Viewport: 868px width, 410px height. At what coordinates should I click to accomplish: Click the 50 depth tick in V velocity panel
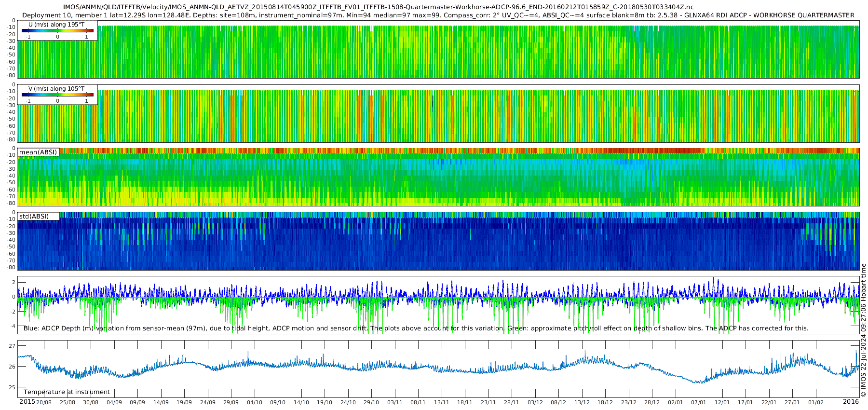coord(13,119)
